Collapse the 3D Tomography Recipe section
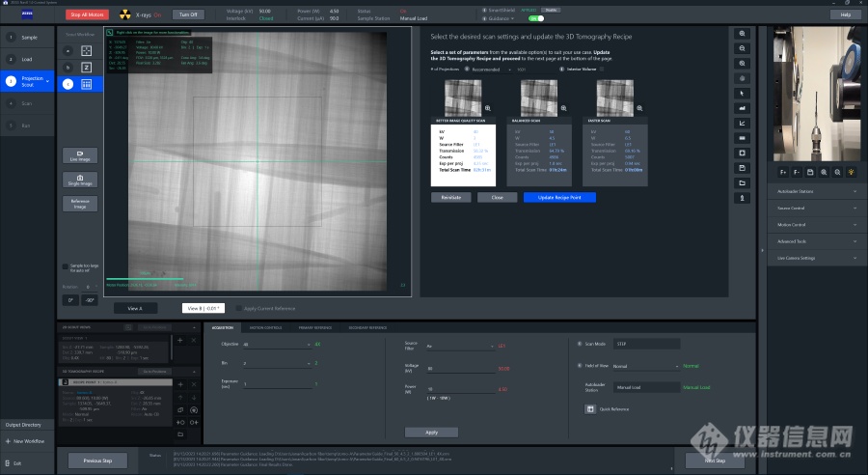 194,372
